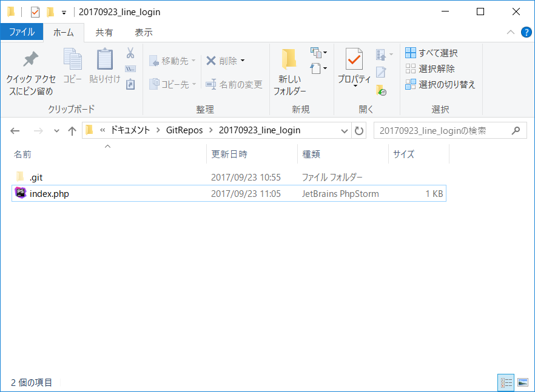Refresh the folder view
535x392 pixels.
[358, 130]
